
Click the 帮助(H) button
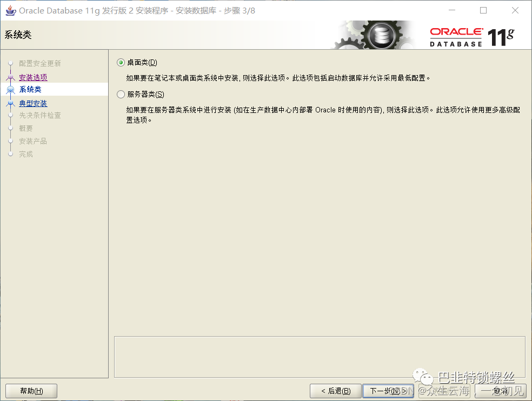pyautogui.click(x=31, y=391)
